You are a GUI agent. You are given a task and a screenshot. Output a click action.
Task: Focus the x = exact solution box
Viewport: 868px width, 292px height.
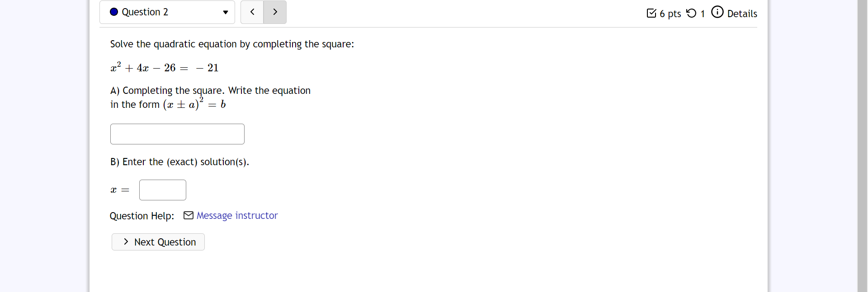click(162, 190)
